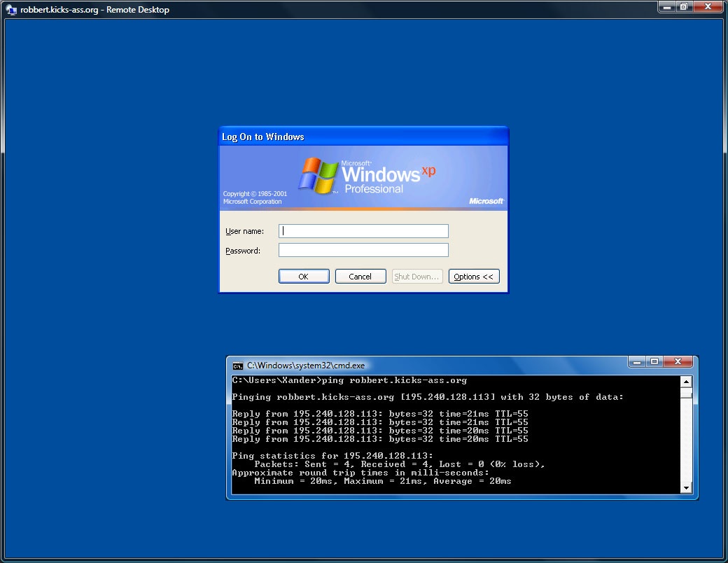
Task: Click the 'Log On to Windows' title bar
Action: [x=363, y=137]
